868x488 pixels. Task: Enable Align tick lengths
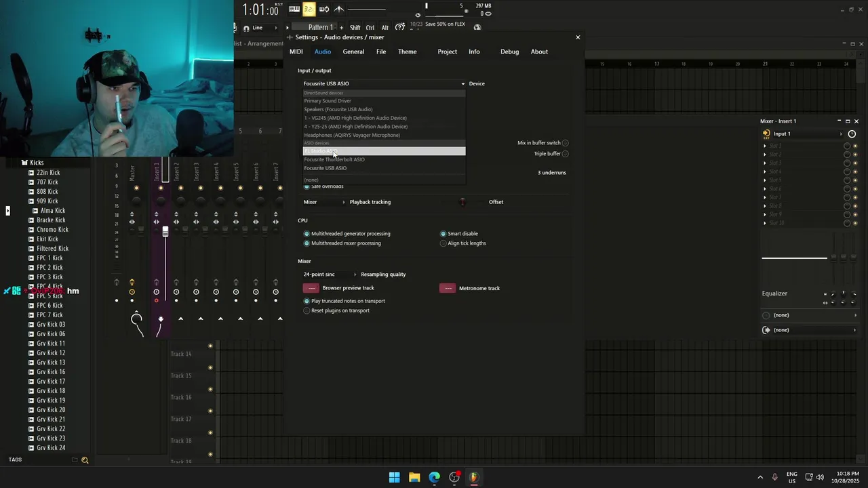pos(443,243)
